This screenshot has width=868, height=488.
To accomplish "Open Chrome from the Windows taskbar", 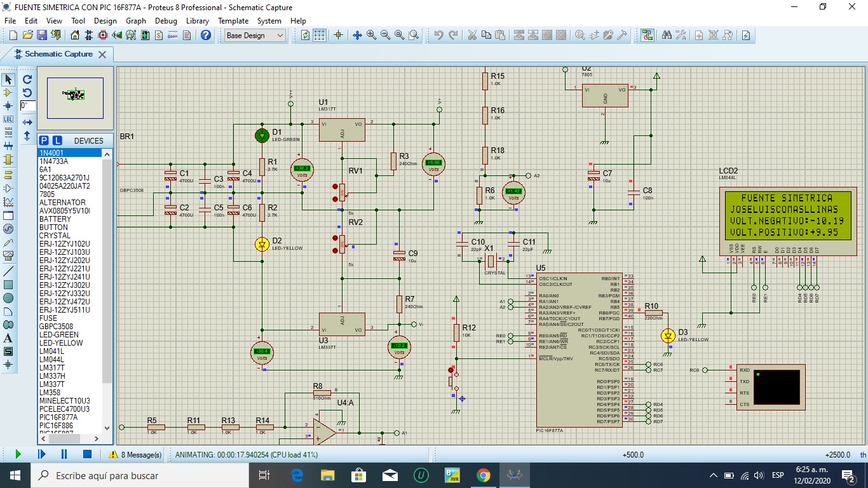I will point(484,475).
